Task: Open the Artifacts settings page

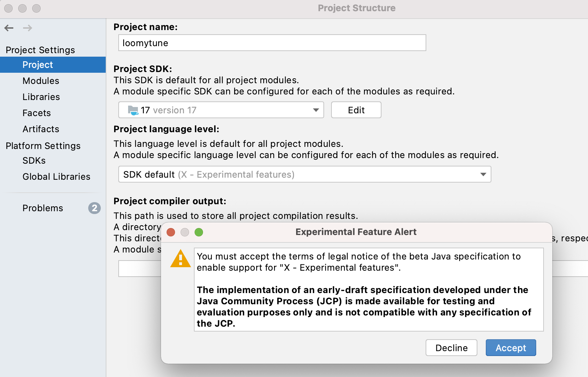Action: tap(41, 129)
